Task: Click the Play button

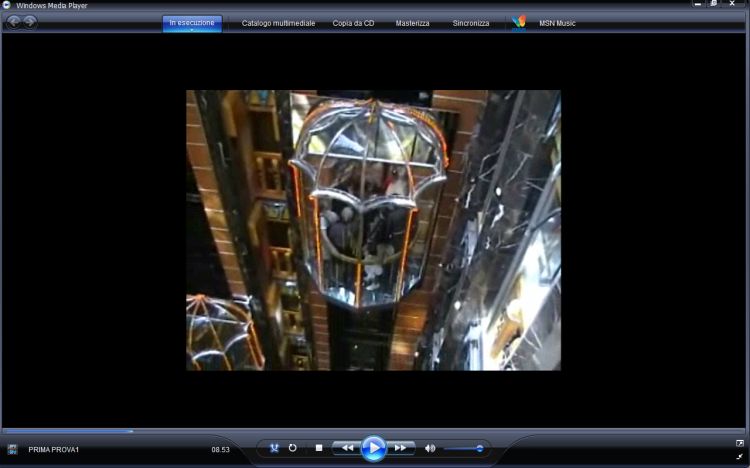Action: (x=373, y=448)
